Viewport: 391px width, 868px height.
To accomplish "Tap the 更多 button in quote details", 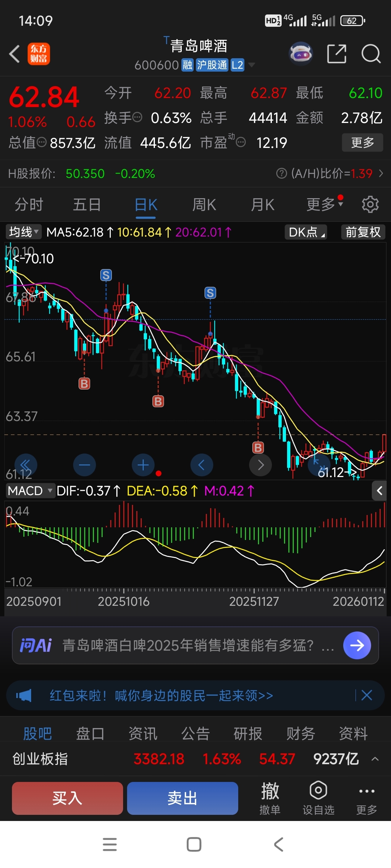I will [362, 142].
